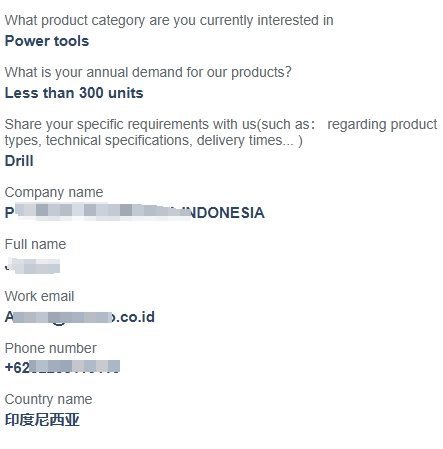Click the word 'interested' in first question
Viewport: 443px width, 449px height.
[288, 21]
